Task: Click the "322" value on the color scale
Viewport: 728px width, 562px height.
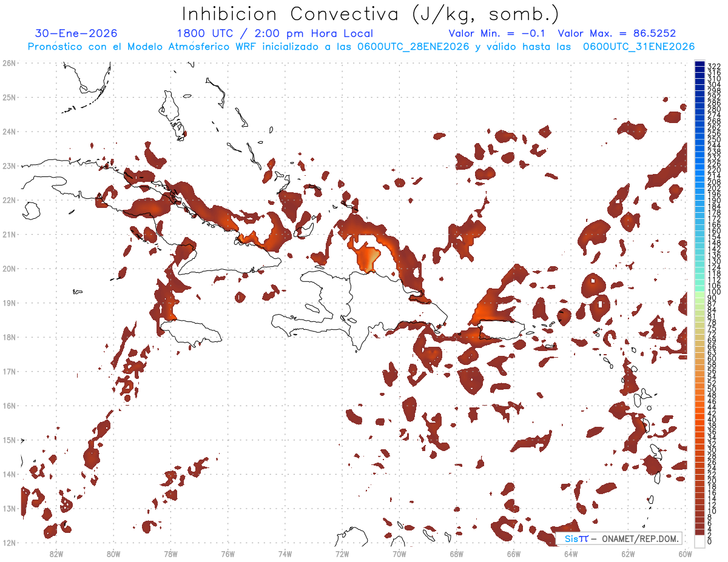Action: click(x=714, y=65)
